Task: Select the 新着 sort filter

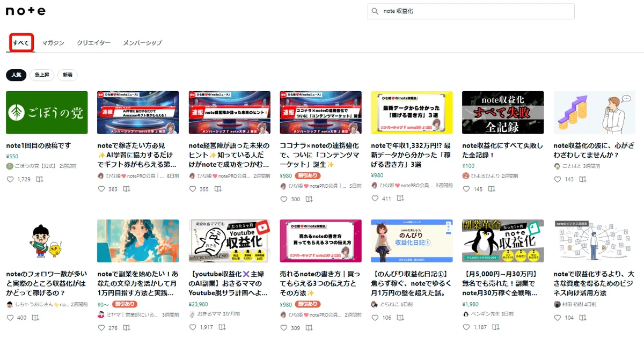Action: [68, 75]
